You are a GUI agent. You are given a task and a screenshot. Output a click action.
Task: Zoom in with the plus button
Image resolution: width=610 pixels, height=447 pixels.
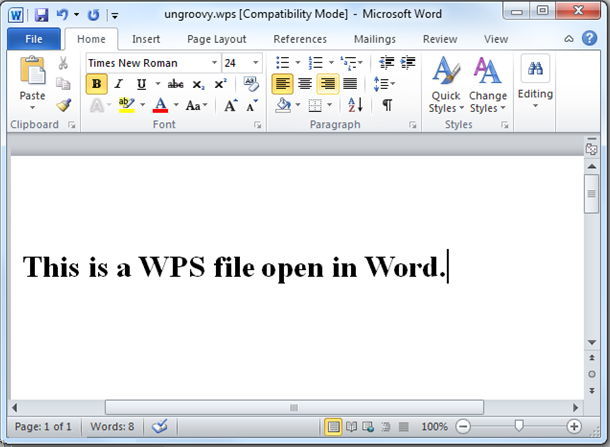click(574, 427)
